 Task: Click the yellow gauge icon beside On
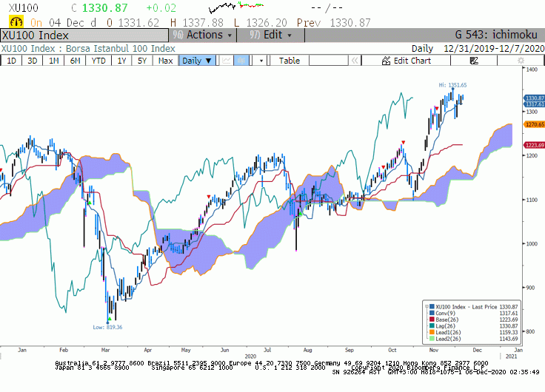pos(16,22)
